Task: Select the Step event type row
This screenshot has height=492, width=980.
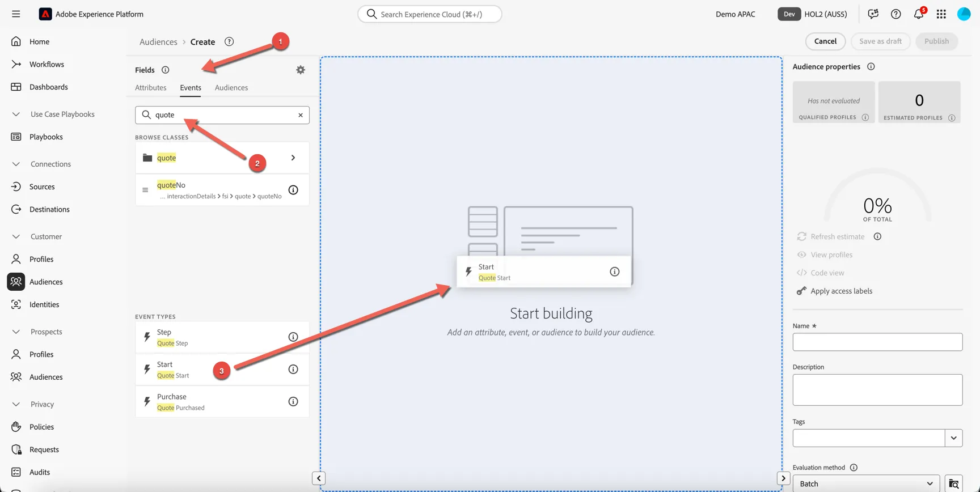Action: coord(222,337)
